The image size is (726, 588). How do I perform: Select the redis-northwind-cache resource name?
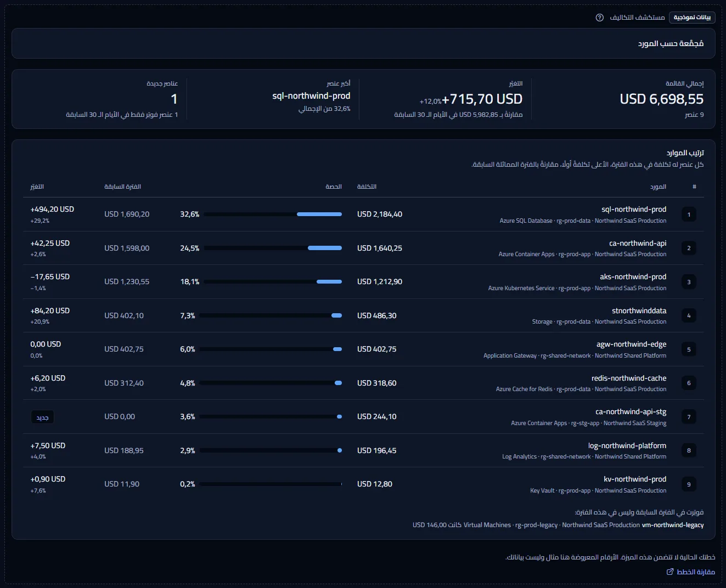coord(629,378)
